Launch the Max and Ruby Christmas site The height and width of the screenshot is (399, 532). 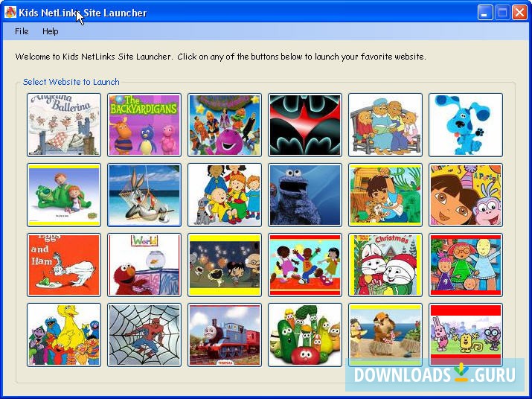click(x=385, y=265)
